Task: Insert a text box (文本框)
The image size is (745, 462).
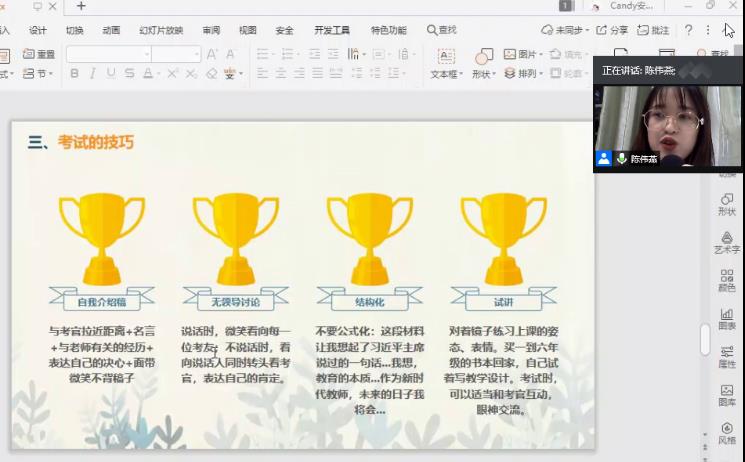Action: 445,63
